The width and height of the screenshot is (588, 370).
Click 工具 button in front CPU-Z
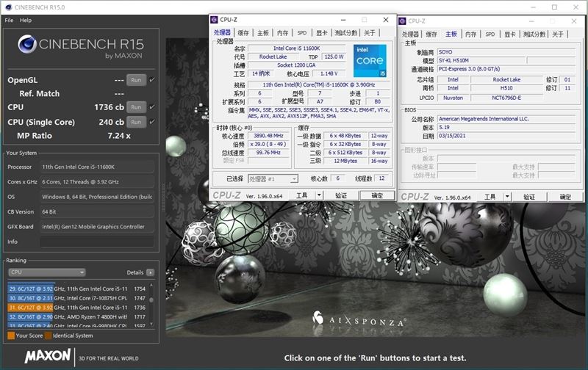302,195
